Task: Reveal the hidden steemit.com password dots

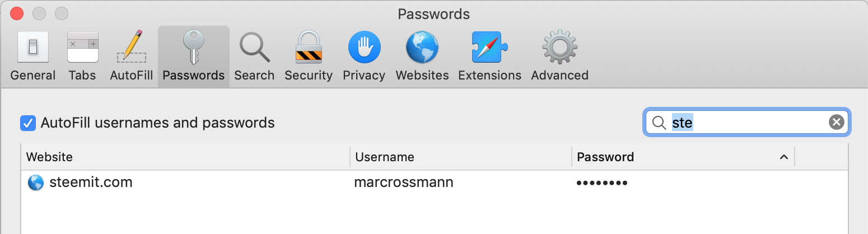Action: (x=601, y=183)
